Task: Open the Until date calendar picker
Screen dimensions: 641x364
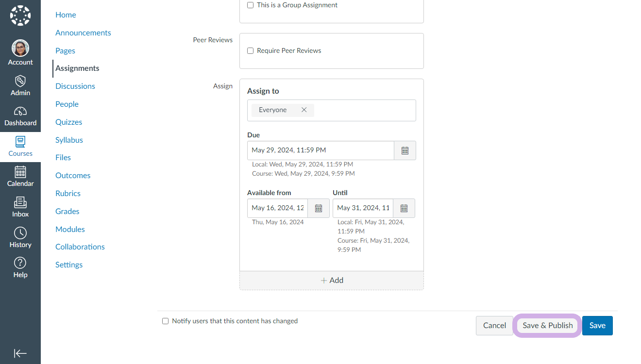Action: [404, 208]
